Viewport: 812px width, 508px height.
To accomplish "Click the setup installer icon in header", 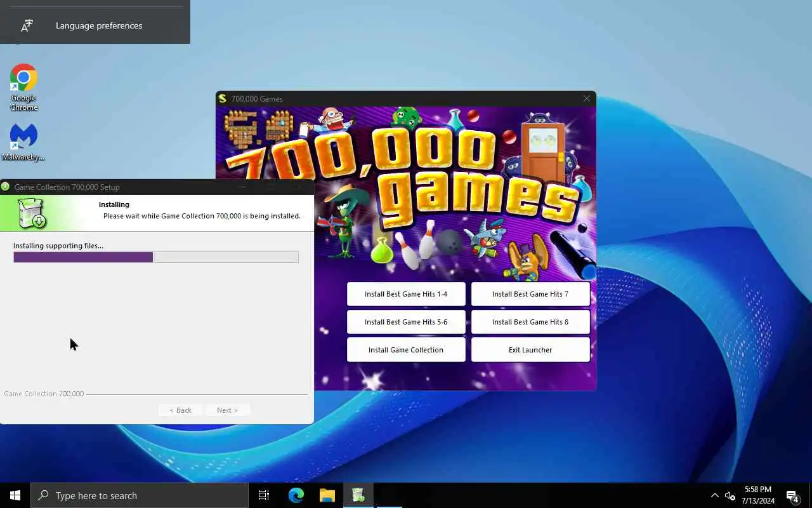I will [x=32, y=213].
